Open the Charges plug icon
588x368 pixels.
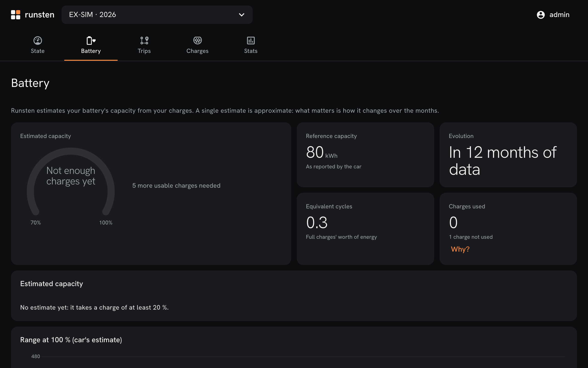pos(198,40)
